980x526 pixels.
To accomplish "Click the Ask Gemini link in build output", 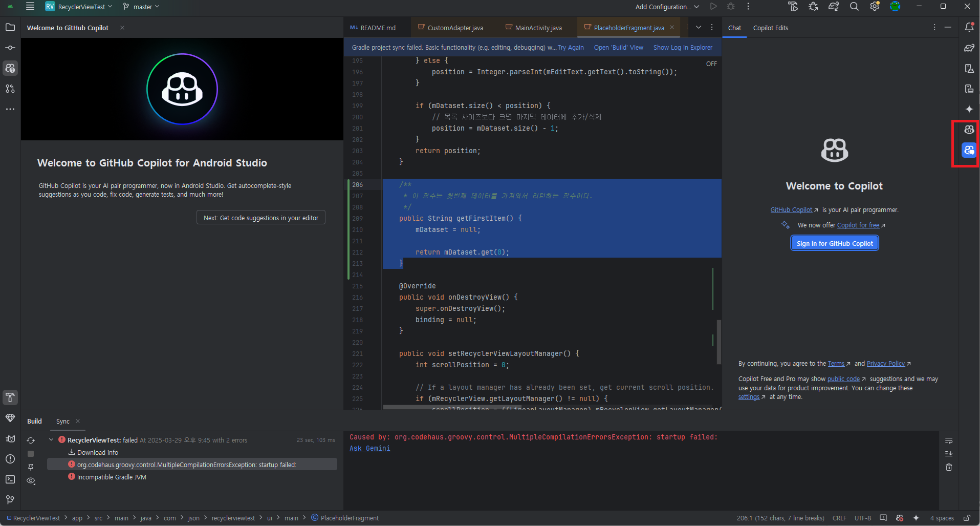I will click(x=369, y=448).
